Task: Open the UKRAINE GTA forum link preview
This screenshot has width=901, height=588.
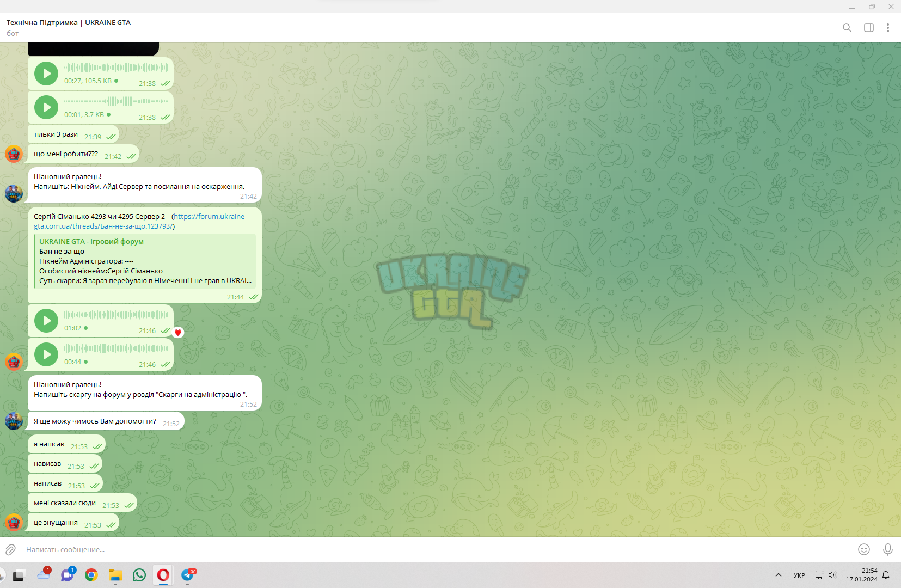Action: point(145,261)
